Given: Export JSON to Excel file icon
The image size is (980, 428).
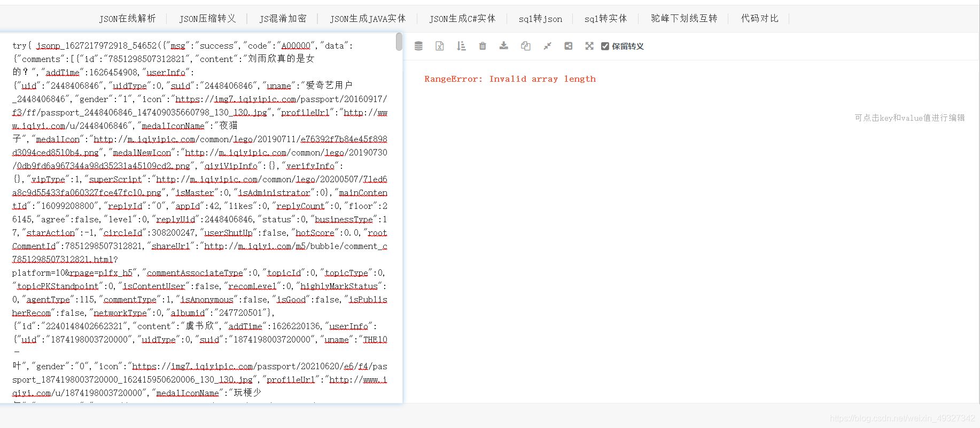Looking at the screenshot, I should click(440, 46).
